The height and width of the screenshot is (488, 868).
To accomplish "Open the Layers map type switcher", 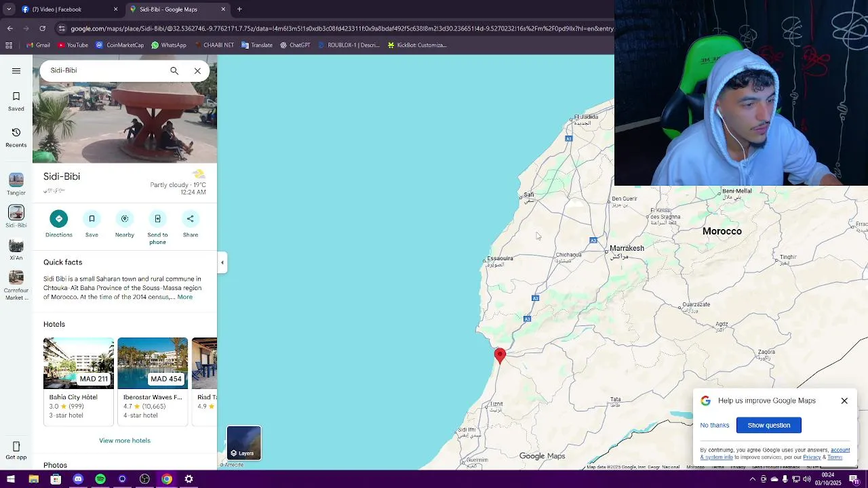I will (x=244, y=443).
